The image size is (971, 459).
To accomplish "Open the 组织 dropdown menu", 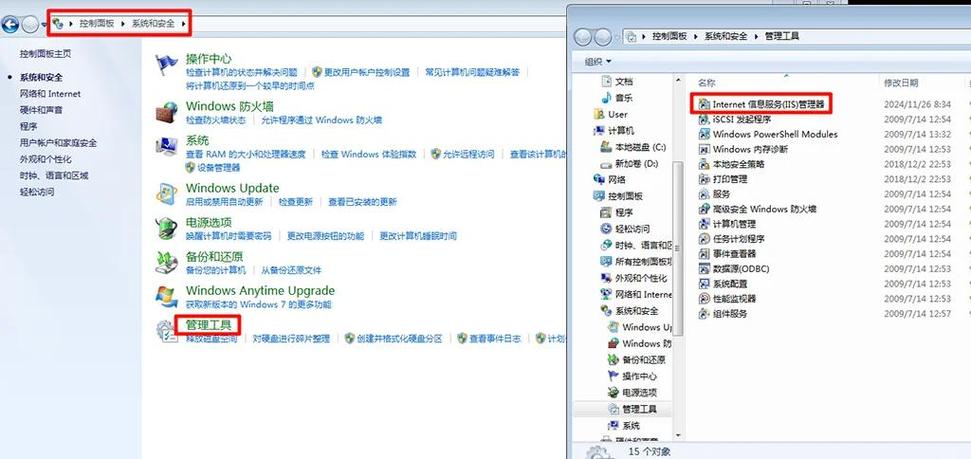I will pos(598,61).
